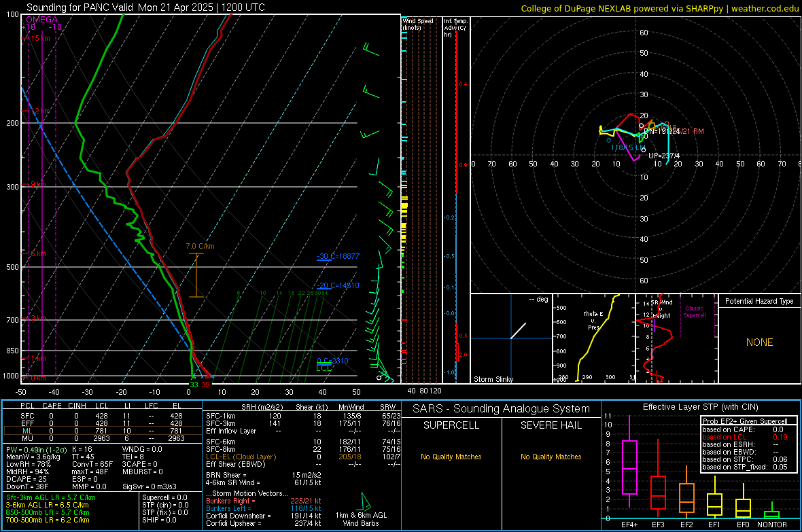Viewport: 802px width, 532px height.
Task: Click the Potential Hazard Type header
Action: pos(759,301)
